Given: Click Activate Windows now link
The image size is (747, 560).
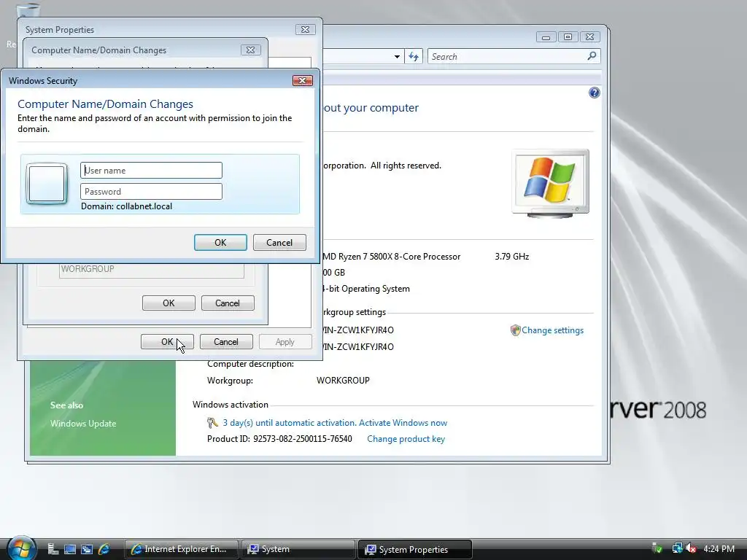Looking at the screenshot, I should coord(403,423).
